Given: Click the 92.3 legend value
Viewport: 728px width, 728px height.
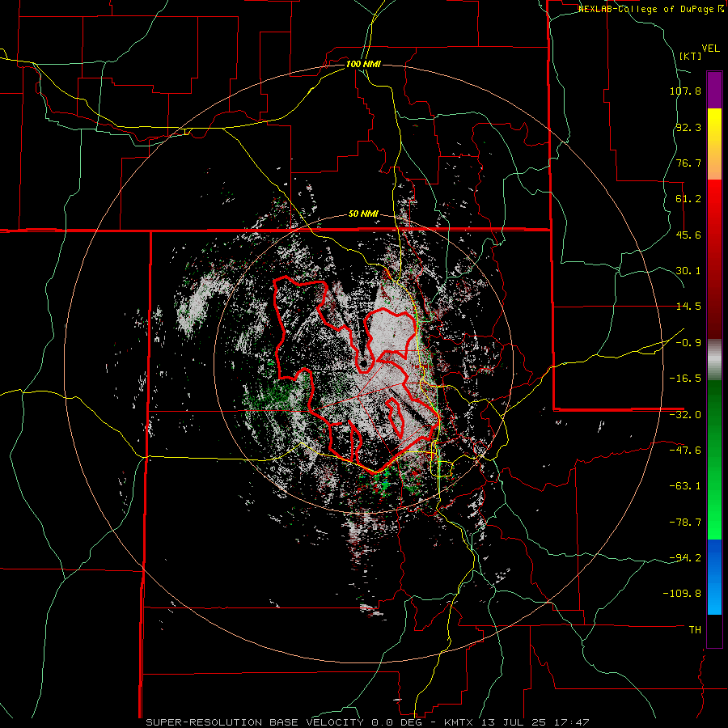Looking at the screenshot, I should 688,127.
